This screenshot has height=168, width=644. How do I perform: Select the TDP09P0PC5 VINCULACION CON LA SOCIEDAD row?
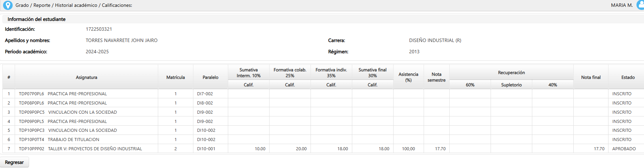tap(323, 112)
